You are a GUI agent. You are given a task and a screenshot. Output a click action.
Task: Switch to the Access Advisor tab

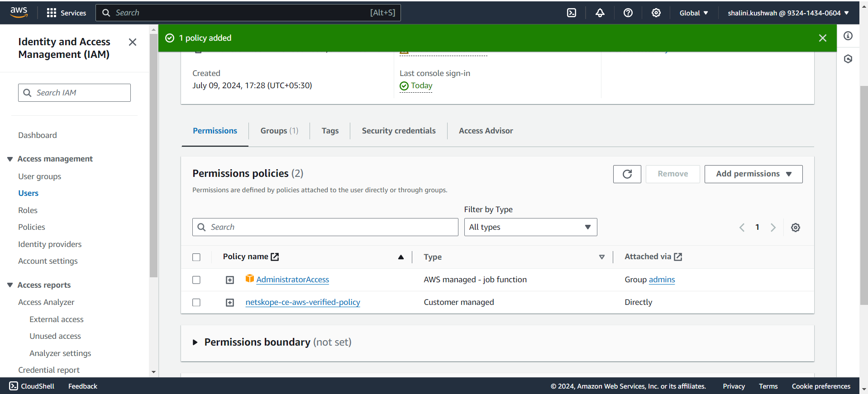[x=486, y=131]
